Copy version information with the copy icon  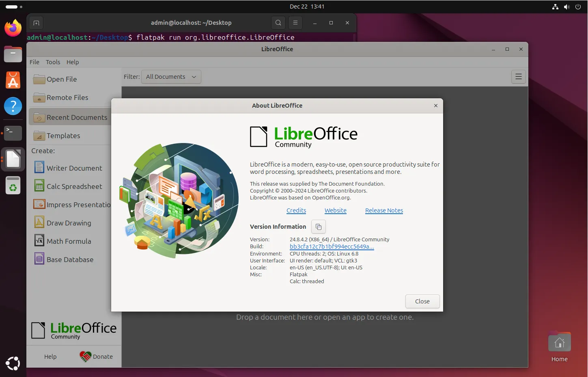[319, 227]
